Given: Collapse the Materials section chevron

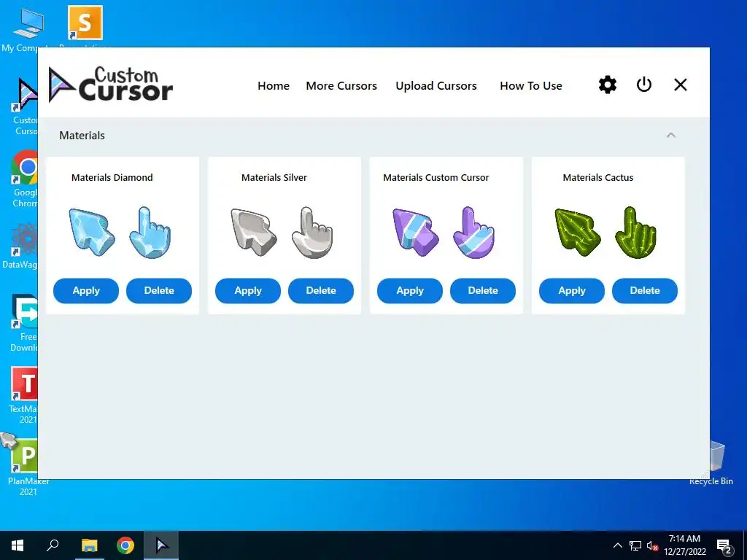Looking at the screenshot, I should pyautogui.click(x=671, y=135).
